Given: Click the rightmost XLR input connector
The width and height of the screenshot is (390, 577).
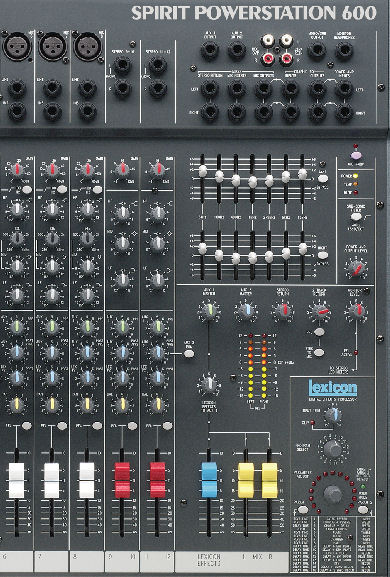Looking at the screenshot, I should click(88, 46).
